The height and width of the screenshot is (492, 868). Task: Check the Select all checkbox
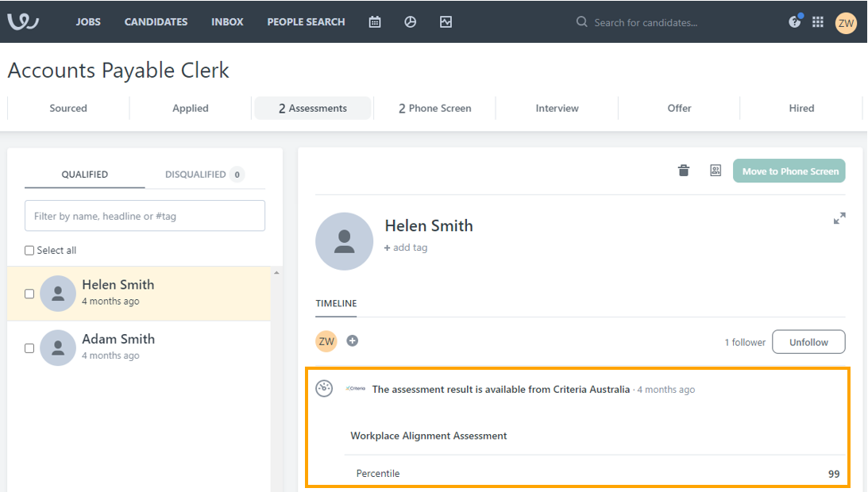29,251
